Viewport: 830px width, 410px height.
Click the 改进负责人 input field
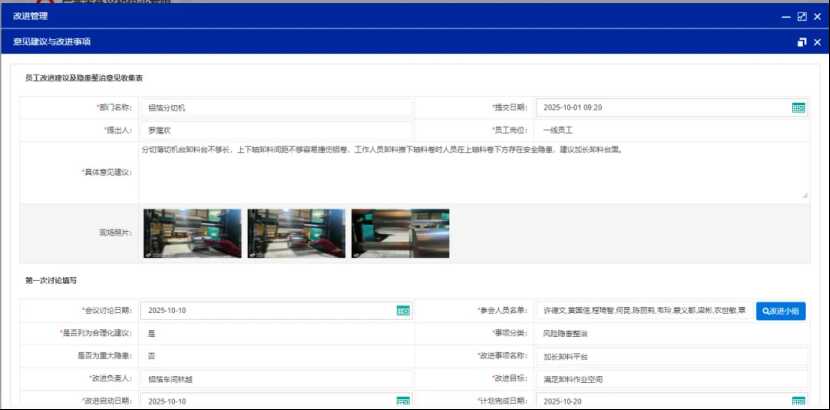click(x=275, y=379)
